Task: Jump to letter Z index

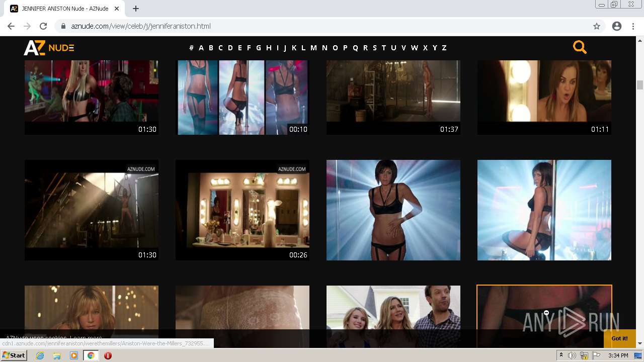Action: [x=444, y=48]
